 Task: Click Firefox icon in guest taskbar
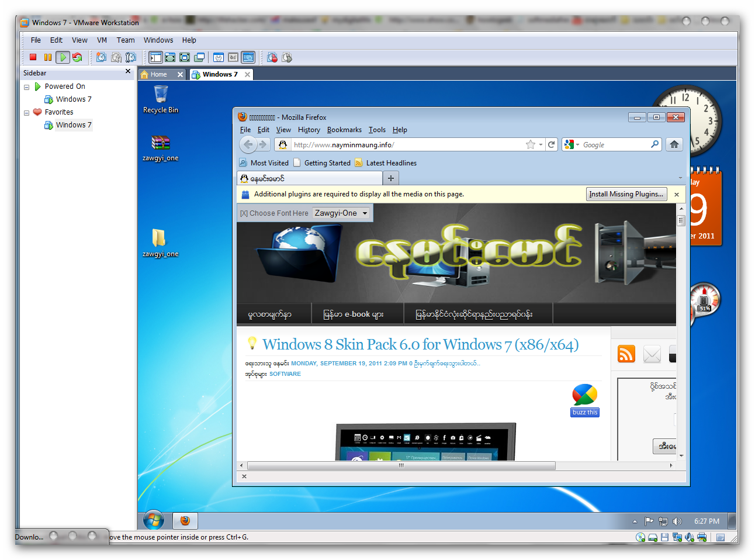point(185,520)
